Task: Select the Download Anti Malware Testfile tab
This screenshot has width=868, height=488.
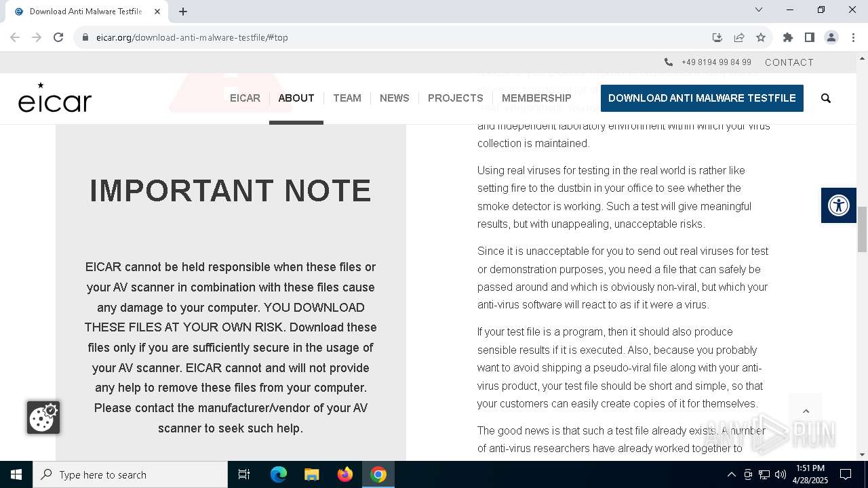Action: click(87, 12)
